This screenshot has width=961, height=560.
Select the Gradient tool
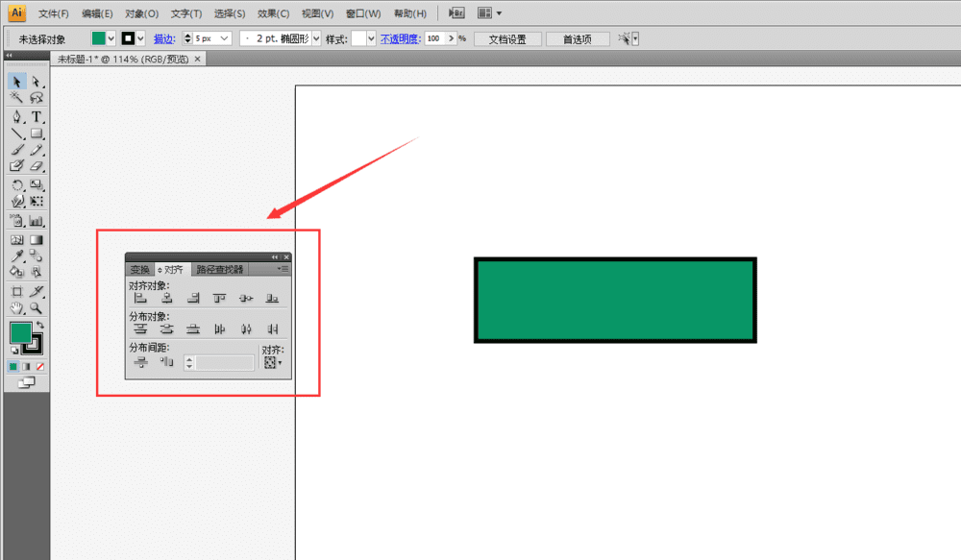[37, 240]
